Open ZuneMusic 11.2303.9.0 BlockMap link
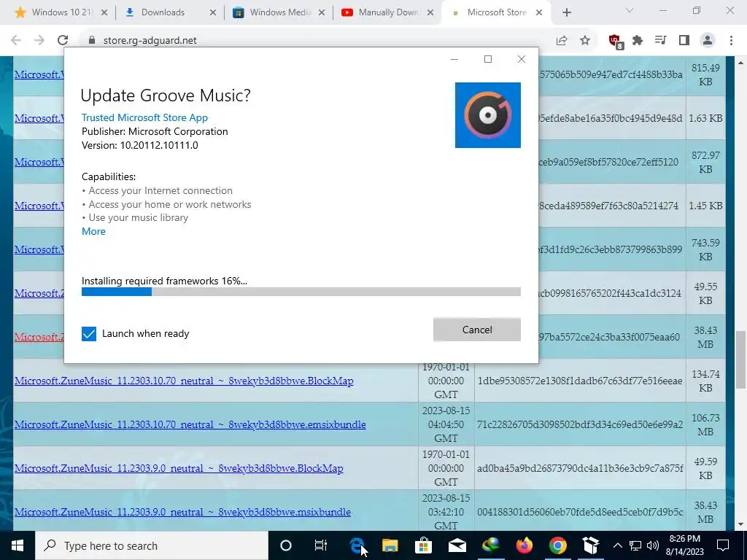This screenshot has width=747, height=560. point(179,468)
